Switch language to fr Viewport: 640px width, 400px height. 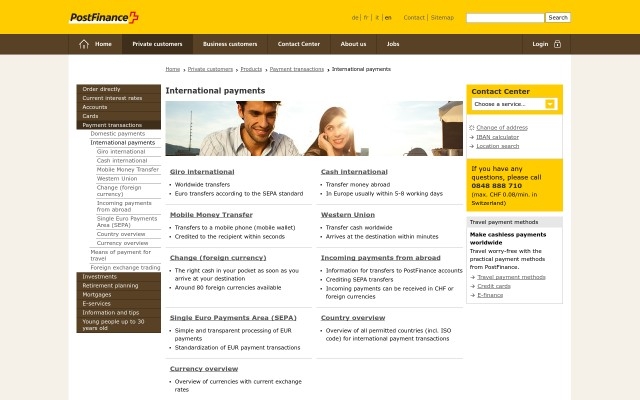366,18
